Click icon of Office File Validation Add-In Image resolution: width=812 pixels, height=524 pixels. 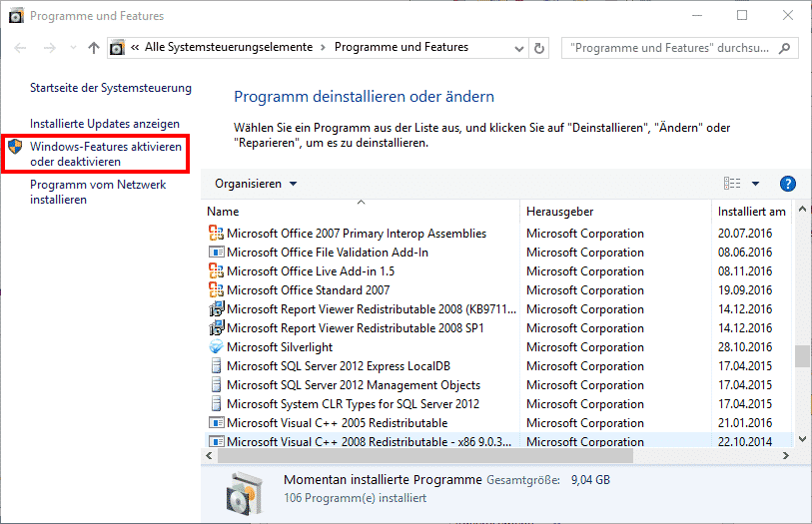click(x=216, y=253)
